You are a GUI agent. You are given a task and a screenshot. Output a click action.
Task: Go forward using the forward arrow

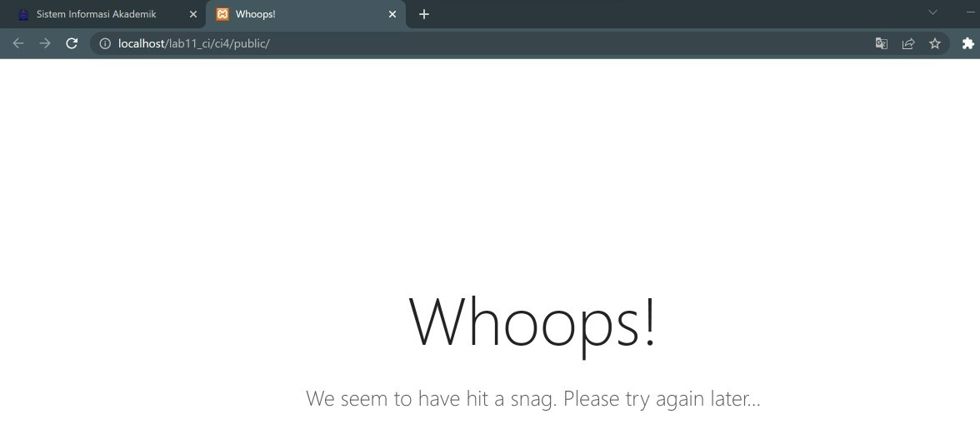coord(45,43)
